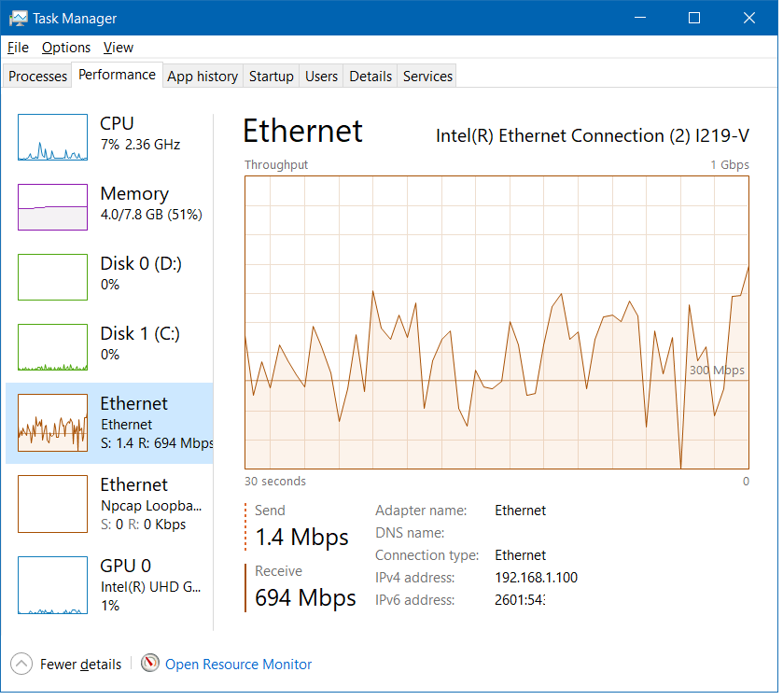Click the Memory label in sidebar

(134, 194)
